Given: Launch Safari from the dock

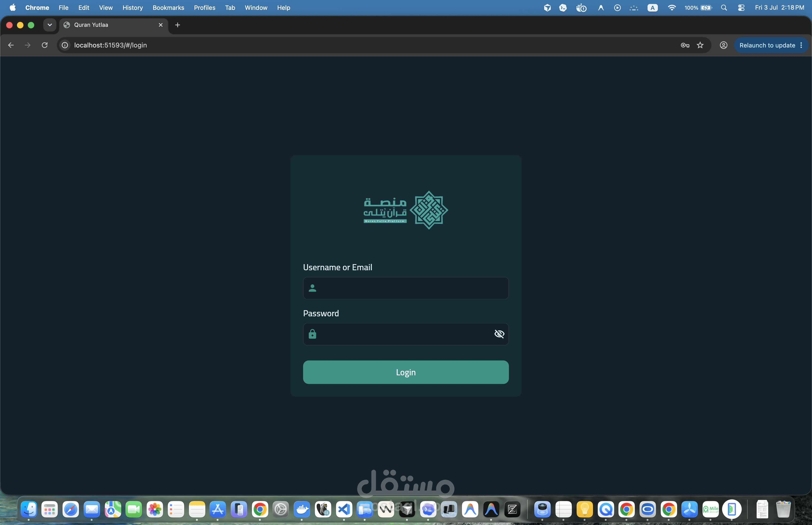Looking at the screenshot, I should pos(71,509).
